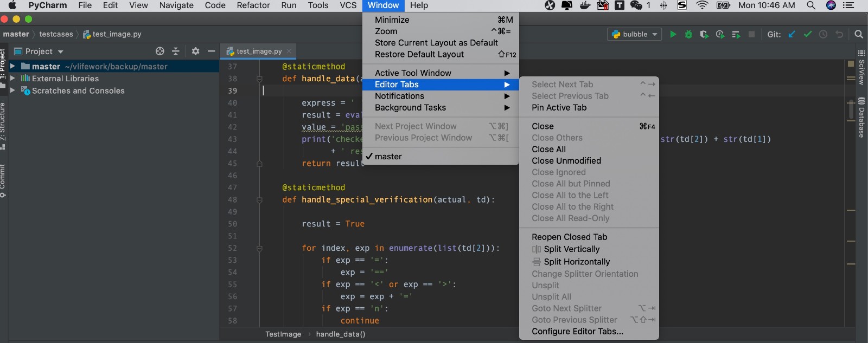
Task: Close the test_image.py tab
Action: [289, 51]
